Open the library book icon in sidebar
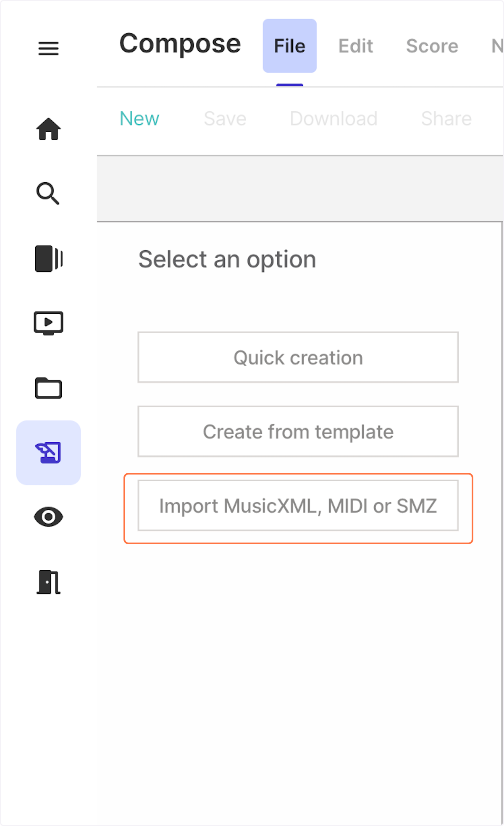 click(x=48, y=259)
